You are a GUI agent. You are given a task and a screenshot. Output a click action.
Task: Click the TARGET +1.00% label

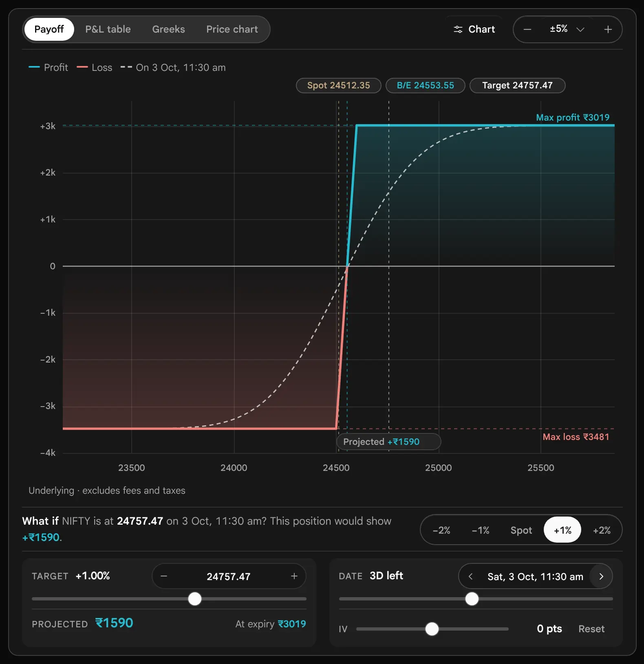point(71,576)
